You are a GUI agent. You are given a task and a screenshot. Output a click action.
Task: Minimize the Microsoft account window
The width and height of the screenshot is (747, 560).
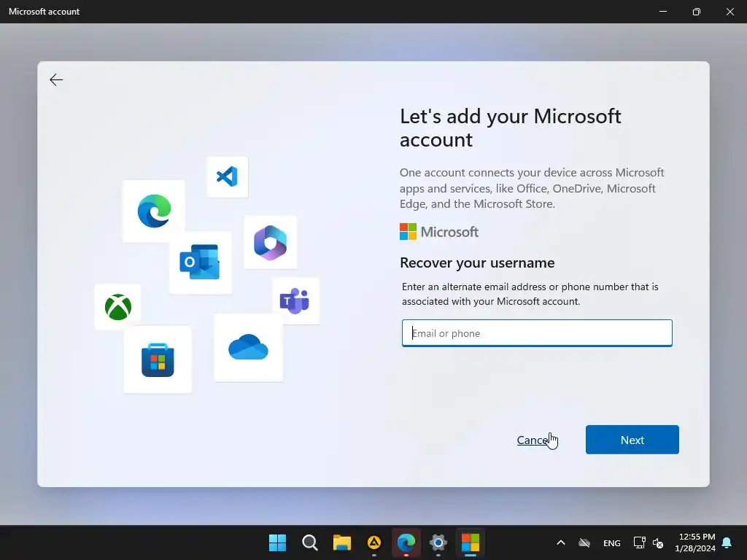pos(662,12)
